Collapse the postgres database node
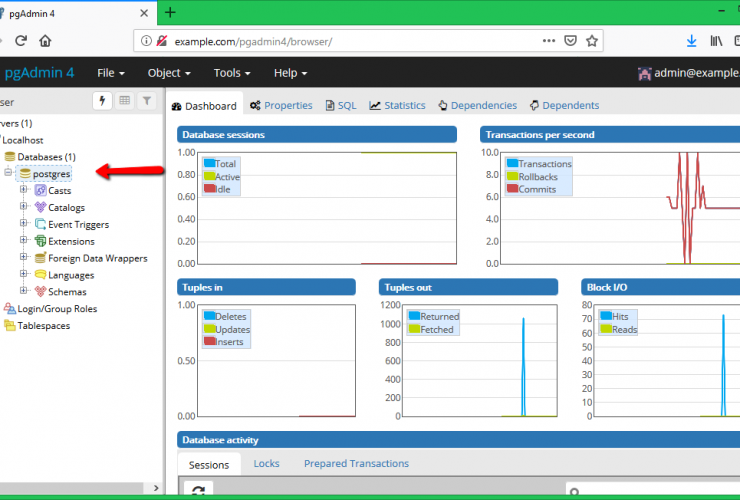Screen dimensions: 740x500 tap(8, 173)
